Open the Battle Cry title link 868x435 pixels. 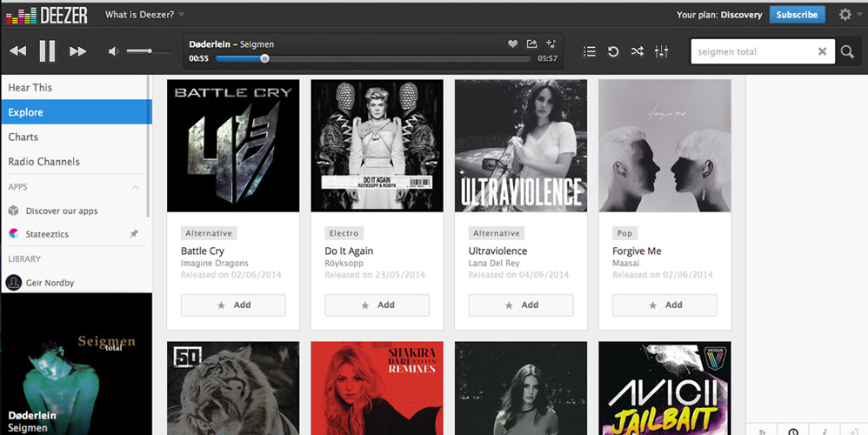[x=203, y=251]
